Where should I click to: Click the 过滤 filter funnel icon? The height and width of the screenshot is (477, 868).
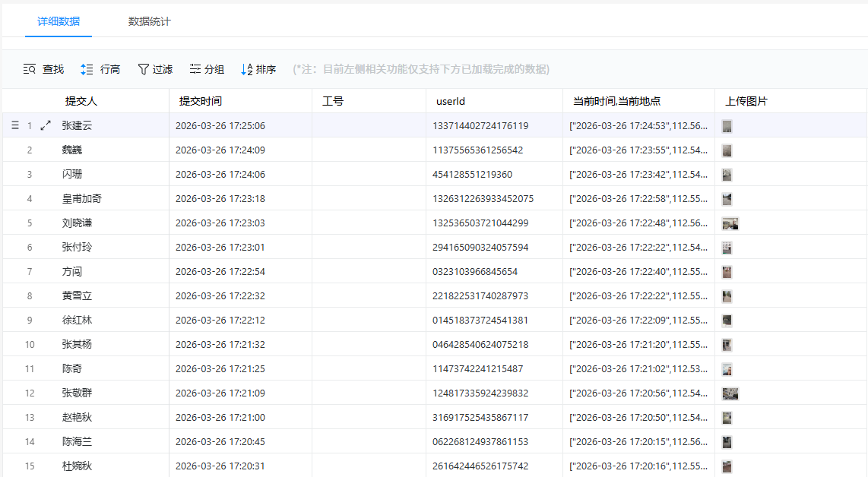click(143, 69)
